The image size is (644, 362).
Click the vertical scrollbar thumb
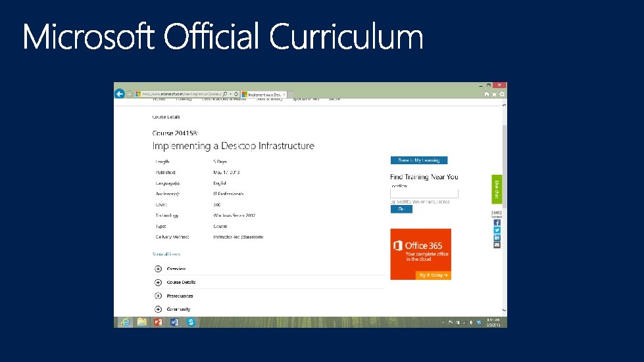505,167
